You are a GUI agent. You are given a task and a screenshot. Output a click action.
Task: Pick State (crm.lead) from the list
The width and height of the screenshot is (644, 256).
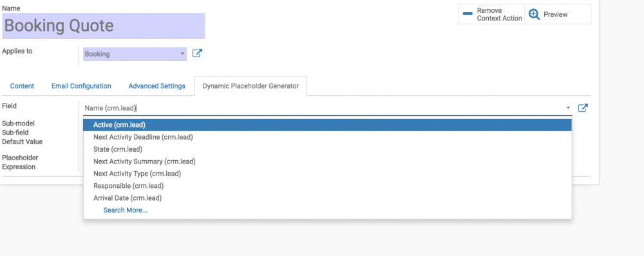(x=327, y=149)
